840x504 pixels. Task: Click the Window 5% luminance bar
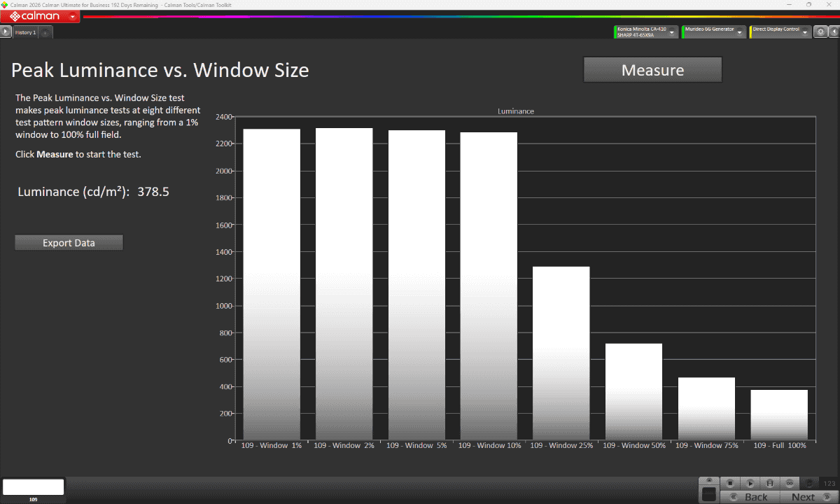416,285
